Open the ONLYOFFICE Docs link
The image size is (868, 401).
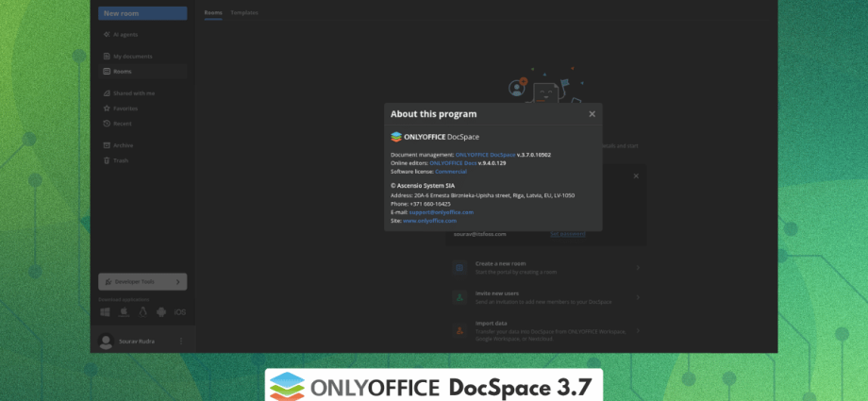point(453,163)
